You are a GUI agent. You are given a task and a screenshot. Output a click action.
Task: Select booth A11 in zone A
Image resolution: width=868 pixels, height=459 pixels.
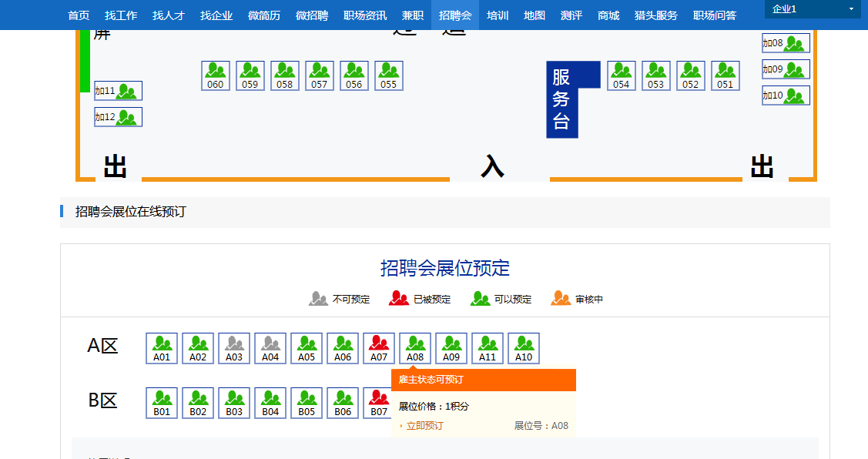pyautogui.click(x=488, y=348)
